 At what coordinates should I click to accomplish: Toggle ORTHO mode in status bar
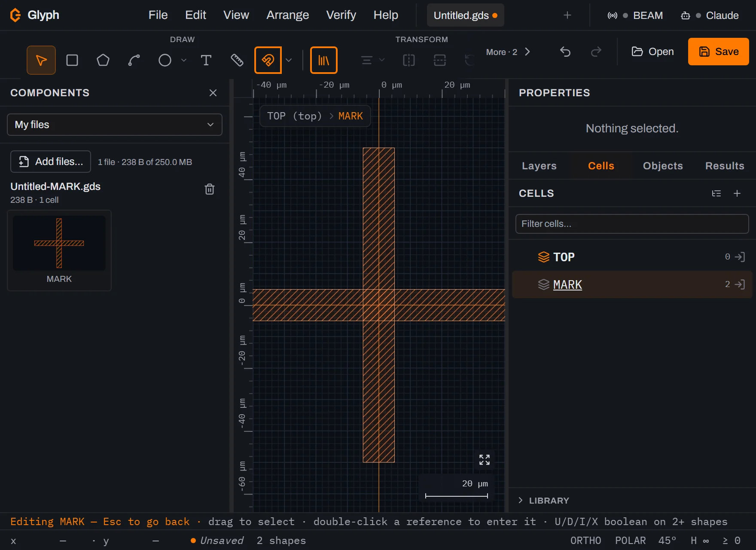pos(585,541)
